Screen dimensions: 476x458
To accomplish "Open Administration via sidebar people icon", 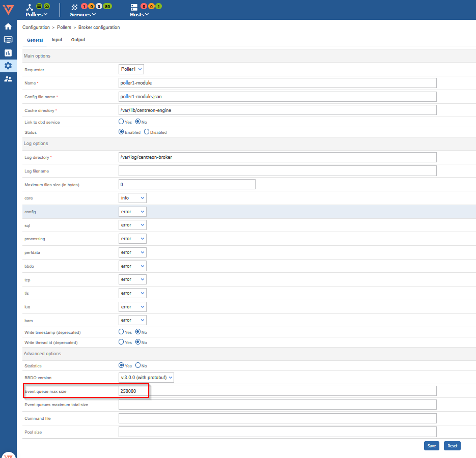I will point(8,79).
